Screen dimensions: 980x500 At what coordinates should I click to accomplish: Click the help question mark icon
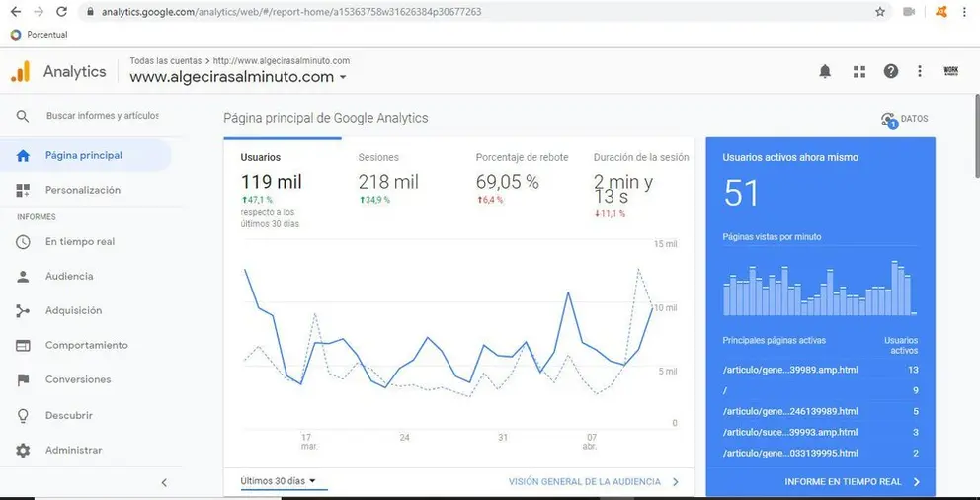tap(891, 71)
